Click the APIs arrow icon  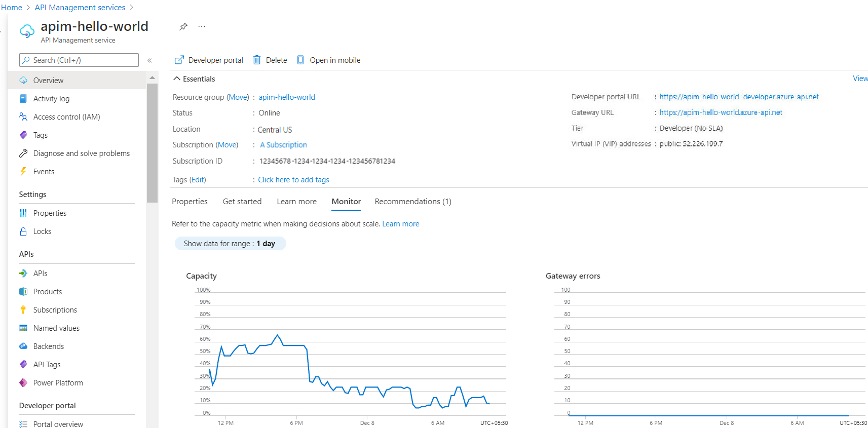coord(23,274)
